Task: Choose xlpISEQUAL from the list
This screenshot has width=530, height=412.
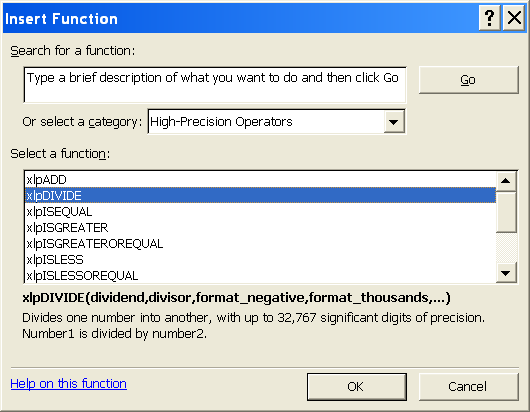Action: [260, 212]
